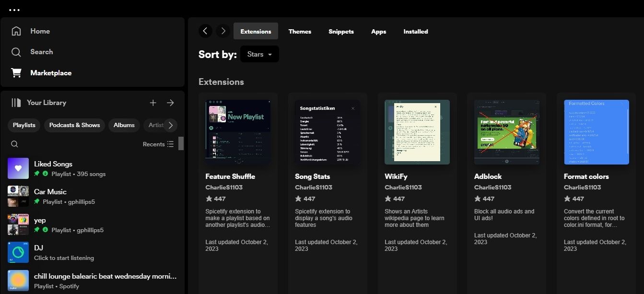Click the Your Library icon
Viewport: 644px width, 294px height.
click(17, 102)
